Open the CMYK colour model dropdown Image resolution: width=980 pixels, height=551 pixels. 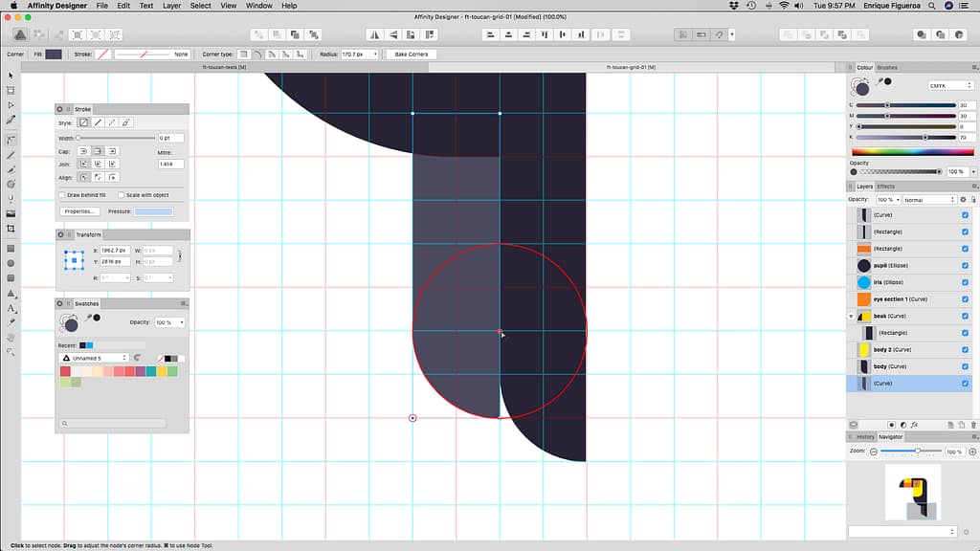pos(950,85)
